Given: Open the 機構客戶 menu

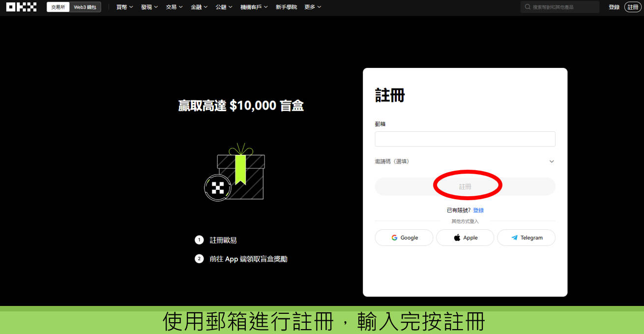Looking at the screenshot, I should point(254,7).
